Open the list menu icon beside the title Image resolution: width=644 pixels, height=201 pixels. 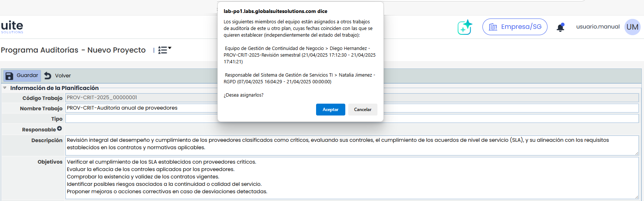[165, 50]
